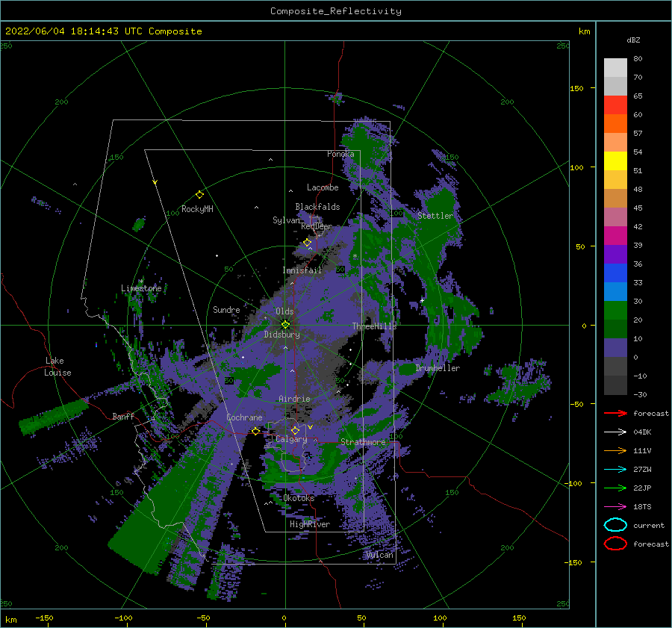Click the Olds label near the map center
Viewport: 672px width, 628px height.
pos(284,311)
